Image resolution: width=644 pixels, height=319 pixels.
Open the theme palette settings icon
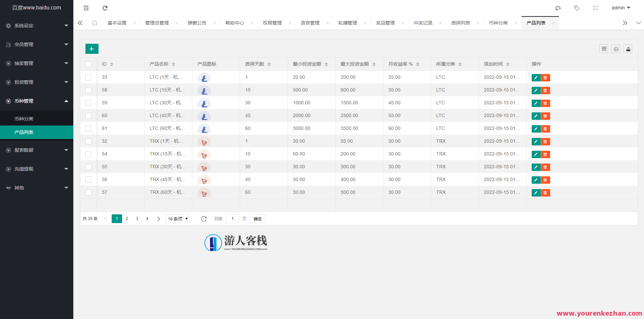tap(558, 8)
